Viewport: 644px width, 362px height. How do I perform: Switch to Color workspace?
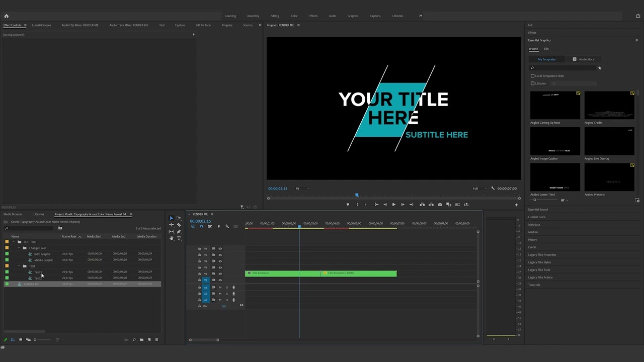[x=294, y=16]
